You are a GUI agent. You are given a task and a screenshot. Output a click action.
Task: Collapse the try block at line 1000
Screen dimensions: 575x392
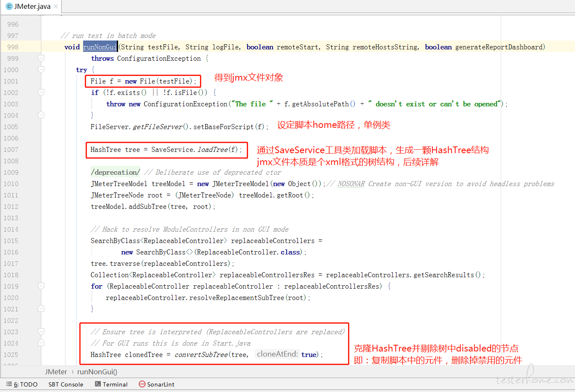tap(41, 69)
